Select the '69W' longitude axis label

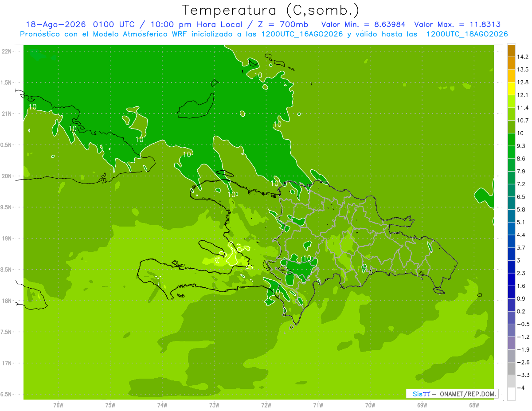[422, 405]
